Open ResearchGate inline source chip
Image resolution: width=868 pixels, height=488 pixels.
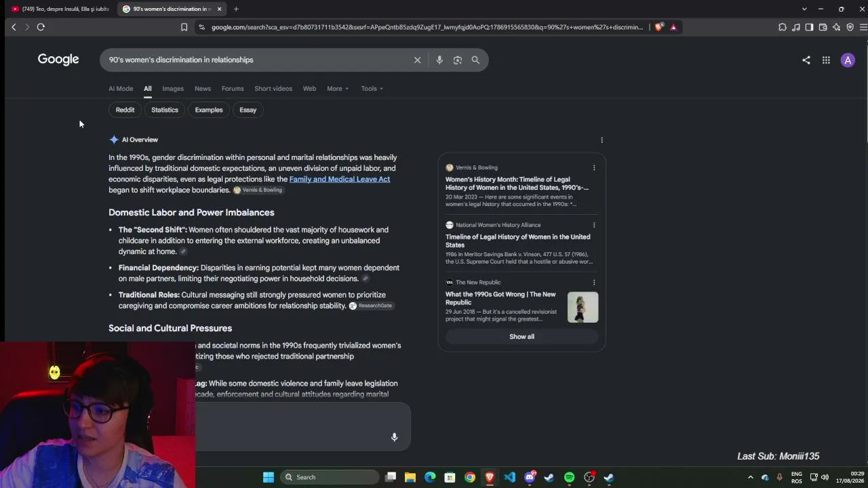371,306
